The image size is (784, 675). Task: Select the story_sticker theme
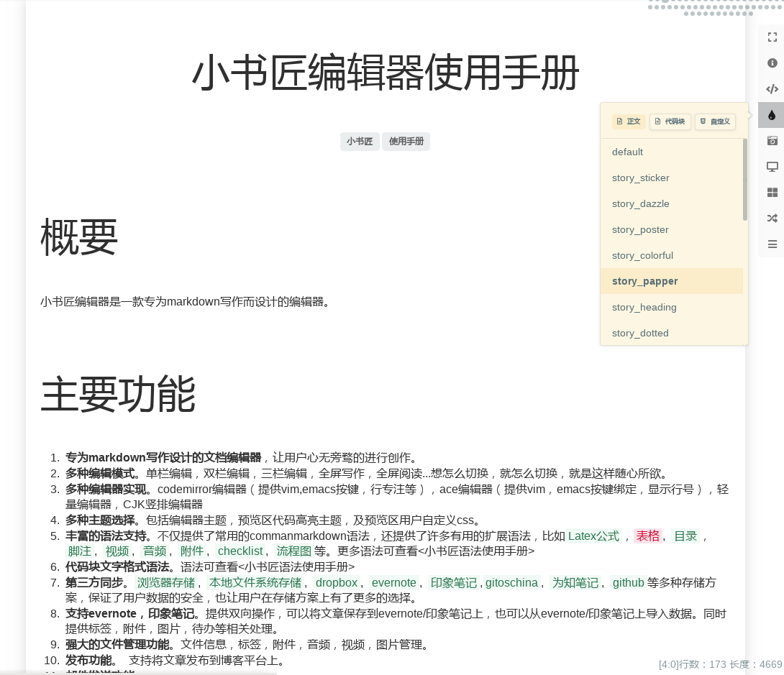click(672, 178)
